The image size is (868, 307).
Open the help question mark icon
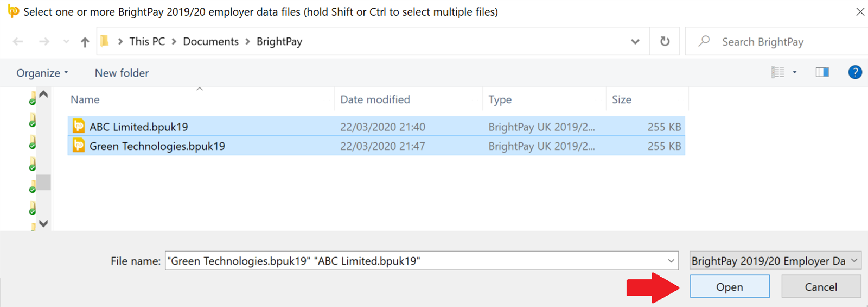pyautogui.click(x=855, y=72)
